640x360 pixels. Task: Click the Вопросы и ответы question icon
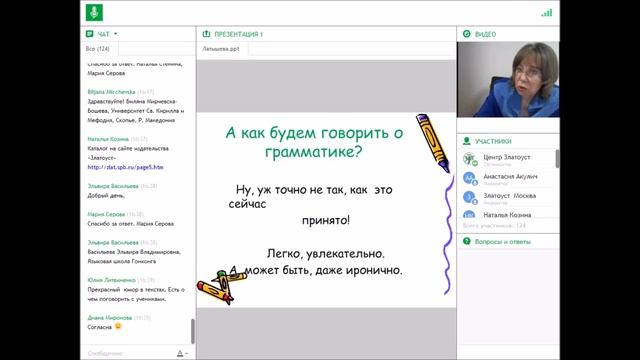click(467, 242)
